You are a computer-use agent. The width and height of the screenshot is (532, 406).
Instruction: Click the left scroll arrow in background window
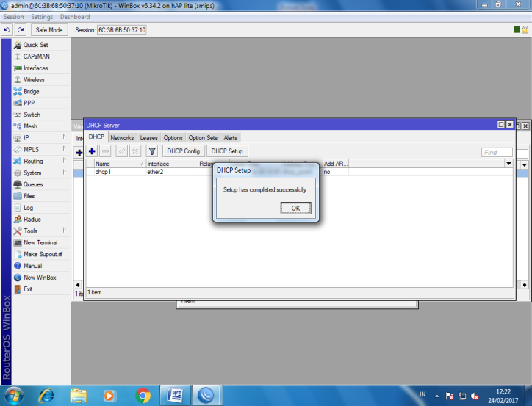pos(78,285)
